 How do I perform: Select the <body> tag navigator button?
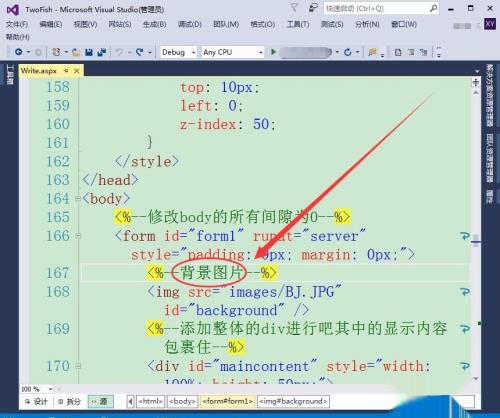click(183, 401)
